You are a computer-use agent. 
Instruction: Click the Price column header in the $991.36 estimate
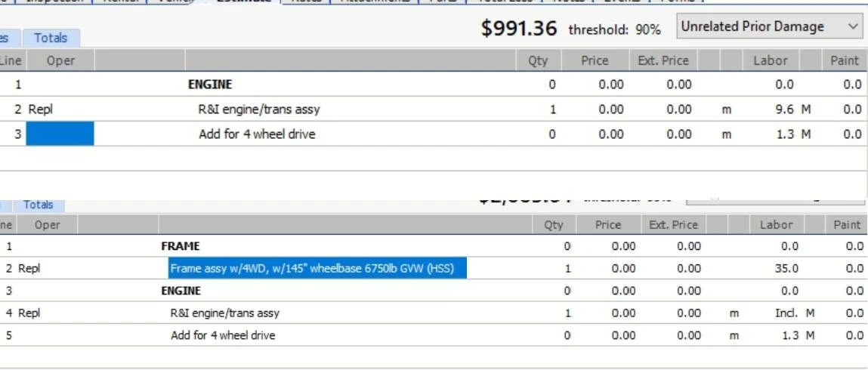pyautogui.click(x=595, y=61)
